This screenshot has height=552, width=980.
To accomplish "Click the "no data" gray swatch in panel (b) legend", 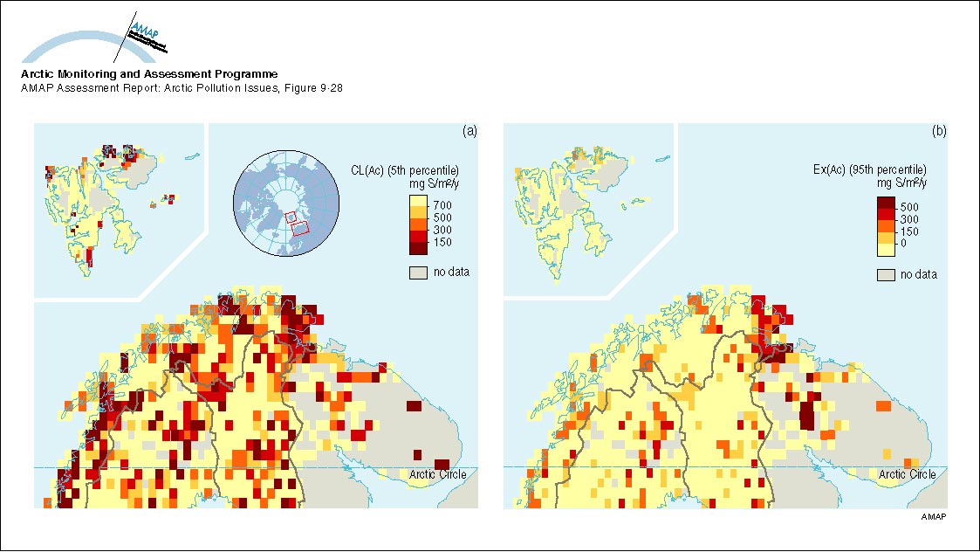I will coord(886,274).
